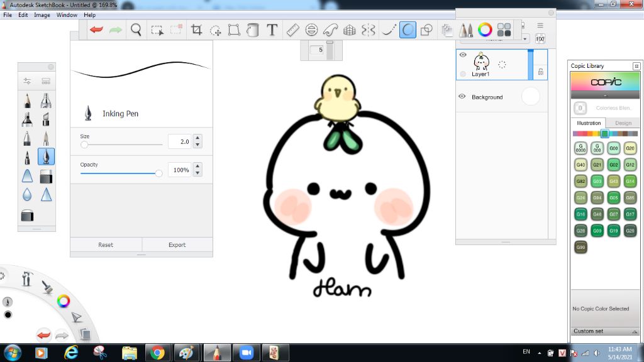Switch to Illustration tab in Copic Library
The image size is (644, 362).
click(x=588, y=123)
